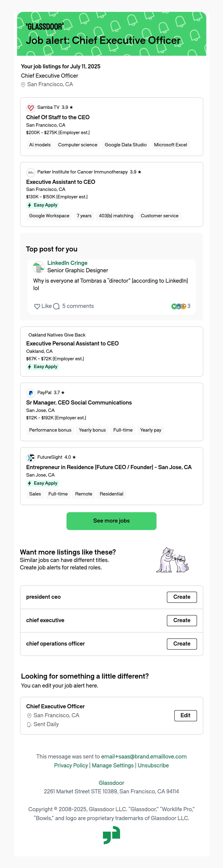Viewport: 223px width, 868px height.
Task: Click the Samba TV heart logo icon
Action: point(31,108)
